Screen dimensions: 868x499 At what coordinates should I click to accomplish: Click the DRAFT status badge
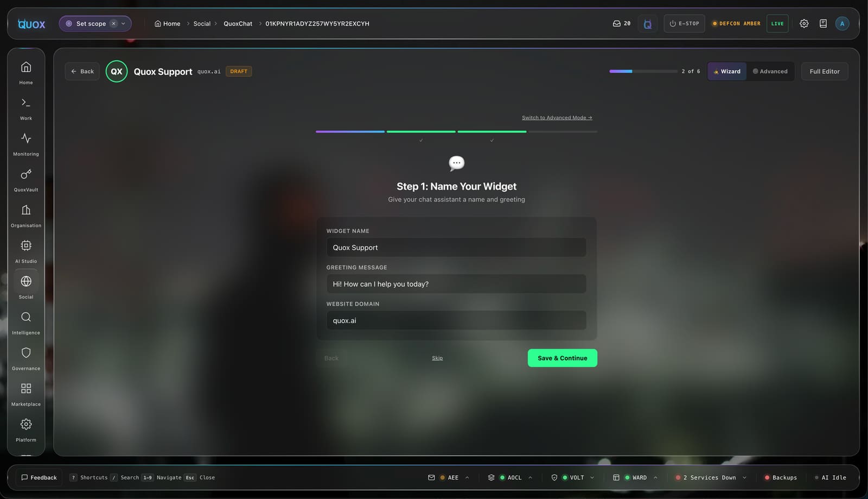pyautogui.click(x=239, y=71)
